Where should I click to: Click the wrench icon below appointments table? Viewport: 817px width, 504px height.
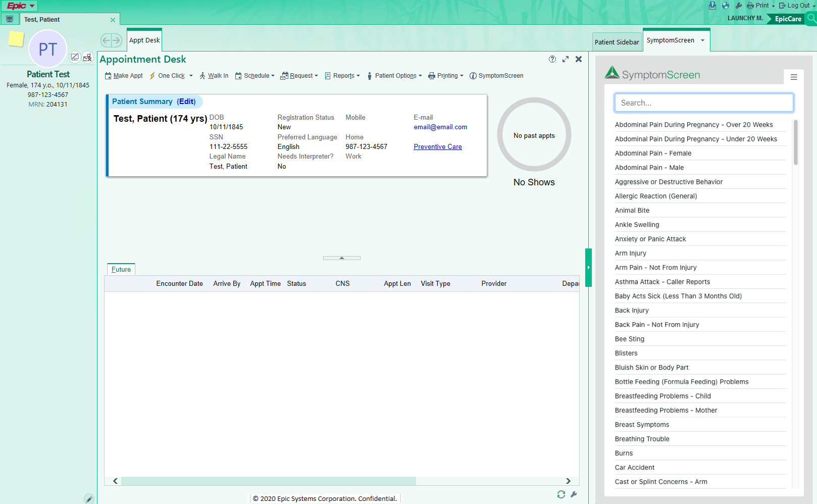tap(574, 494)
